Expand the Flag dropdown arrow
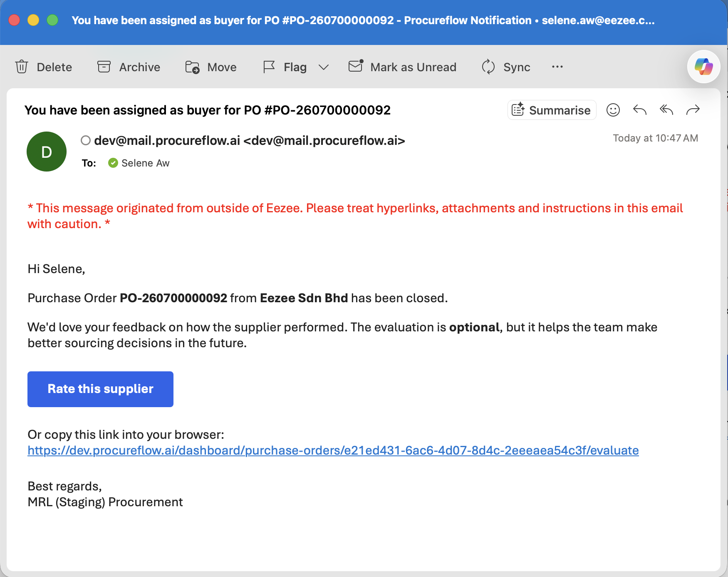The width and height of the screenshot is (728, 577). tap(323, 67)
